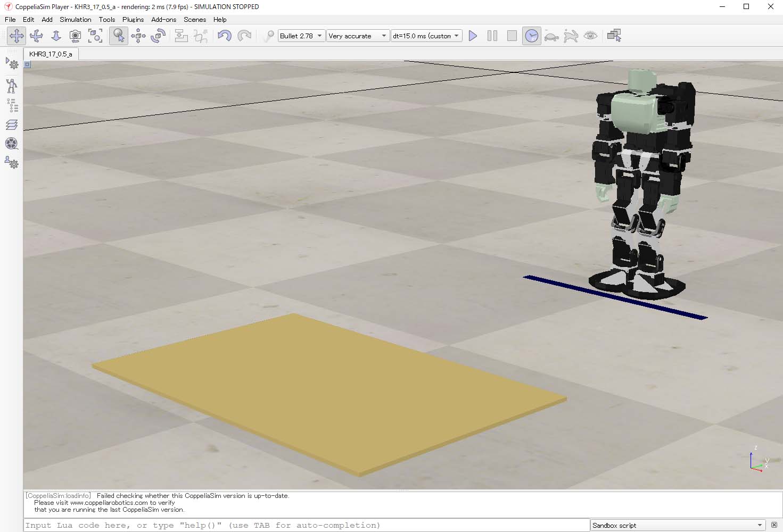Open the Tools menu
This screenshot has width=783, height=532.
tap(106, 19)
